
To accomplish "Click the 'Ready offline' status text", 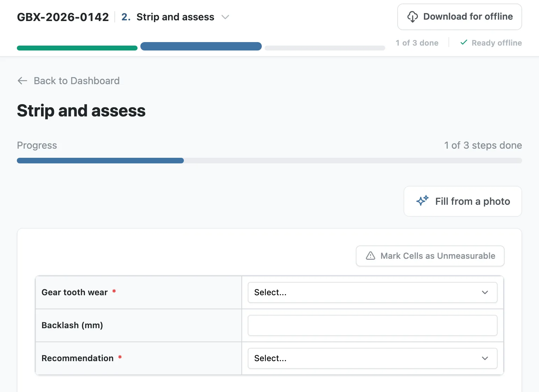I will coord(497,43).
